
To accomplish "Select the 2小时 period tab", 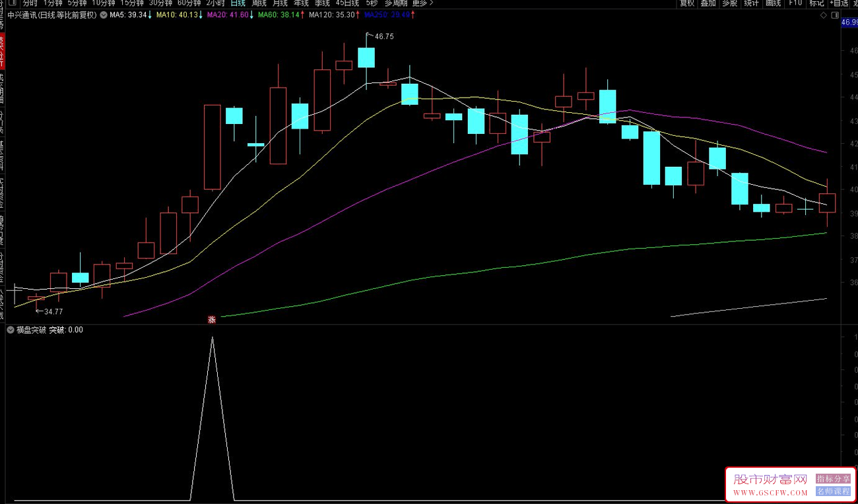I will click(215, 3).
